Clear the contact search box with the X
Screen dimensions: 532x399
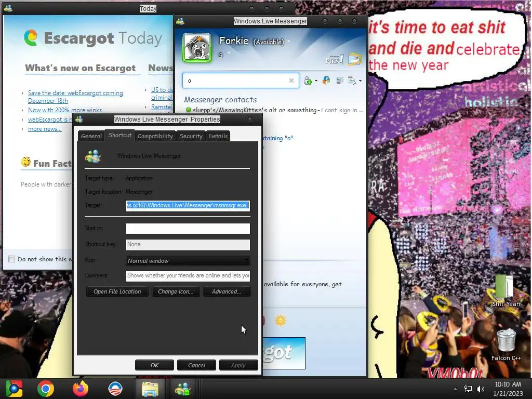[x=291, y=81]
